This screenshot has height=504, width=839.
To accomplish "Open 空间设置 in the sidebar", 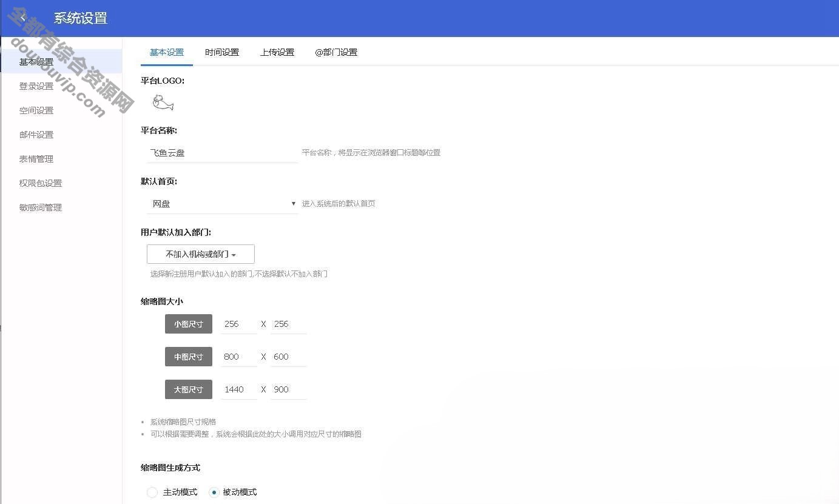I will click(61, 110).
